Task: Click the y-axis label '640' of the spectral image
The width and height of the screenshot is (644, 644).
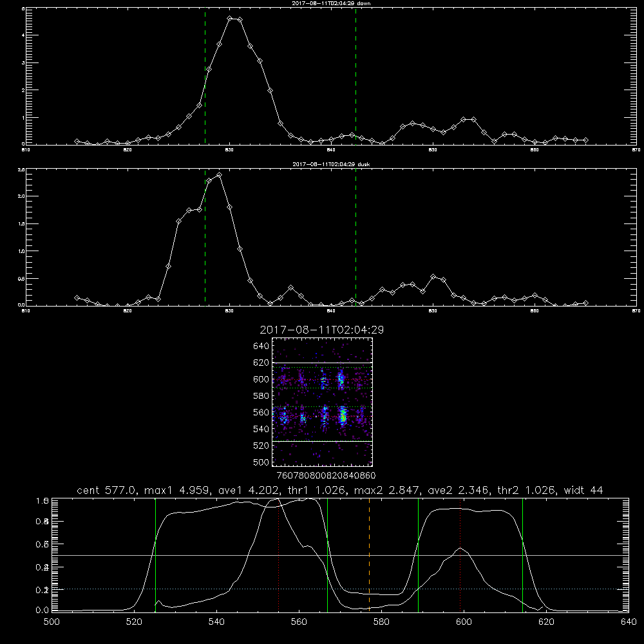Action: (261, 346)
